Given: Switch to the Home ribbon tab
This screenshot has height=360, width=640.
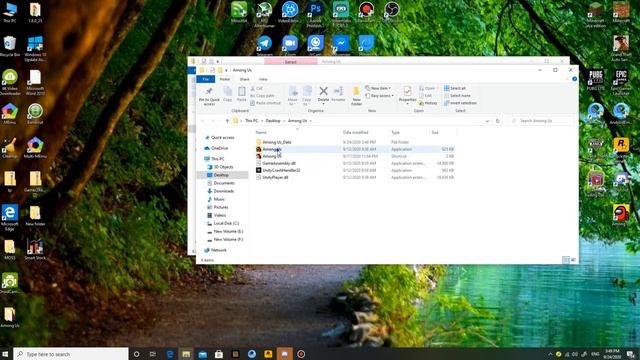Looking at the screenshot, I should (225, 79).
